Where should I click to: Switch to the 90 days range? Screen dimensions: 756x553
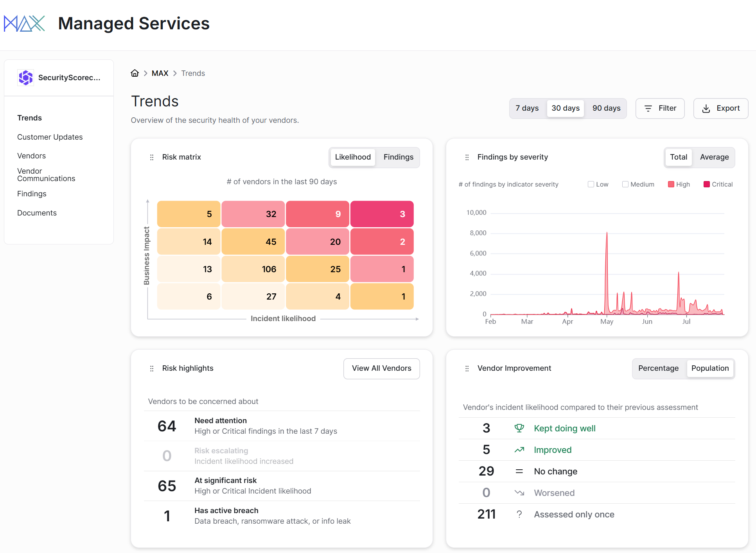[606, 108]
